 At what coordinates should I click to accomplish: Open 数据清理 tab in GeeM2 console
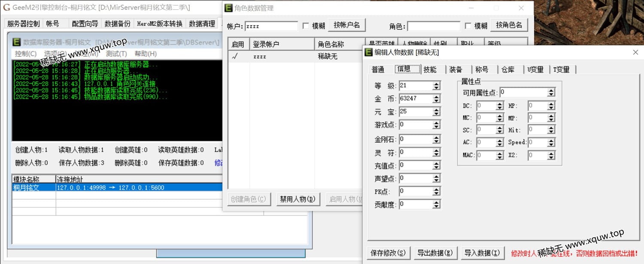pyautogui.click(x=202, y=24)
